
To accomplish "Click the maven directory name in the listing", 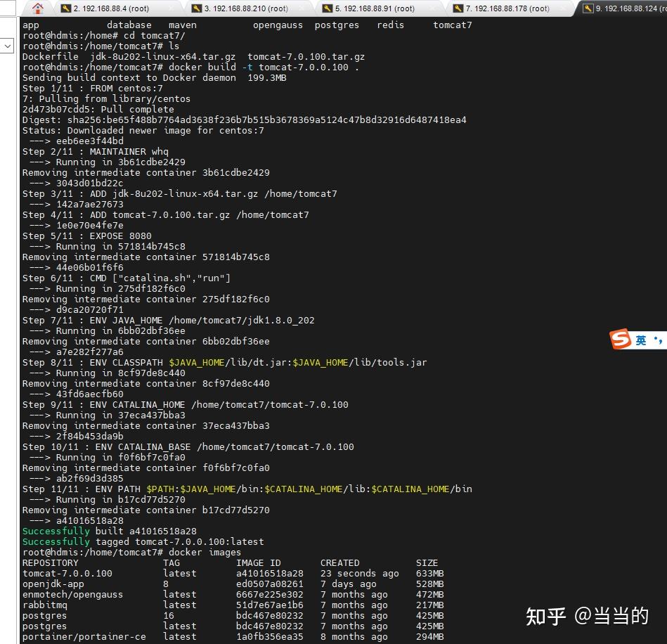I will click(182, 25).
